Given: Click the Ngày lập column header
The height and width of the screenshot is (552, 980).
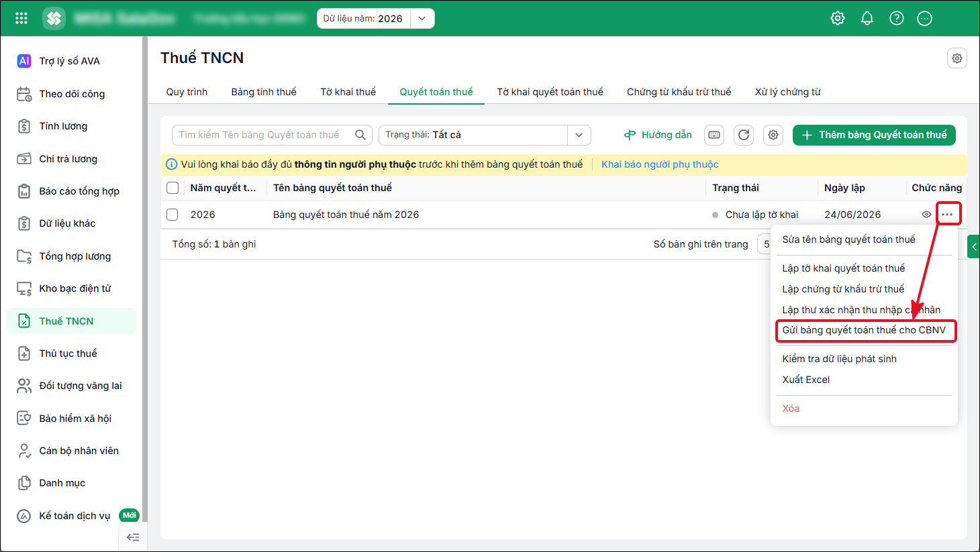Looking at the screenshot, I should 844,188.
